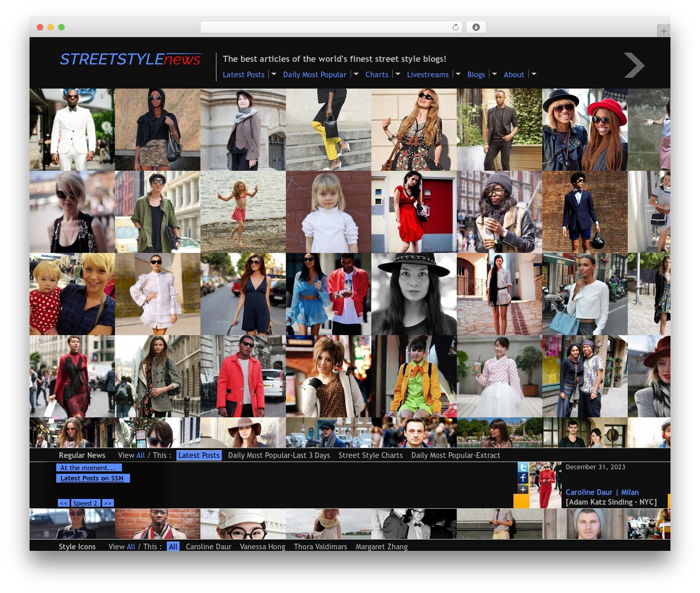
Task: Open the Daily Most Popular header link
Action: (x=314, y=74)
